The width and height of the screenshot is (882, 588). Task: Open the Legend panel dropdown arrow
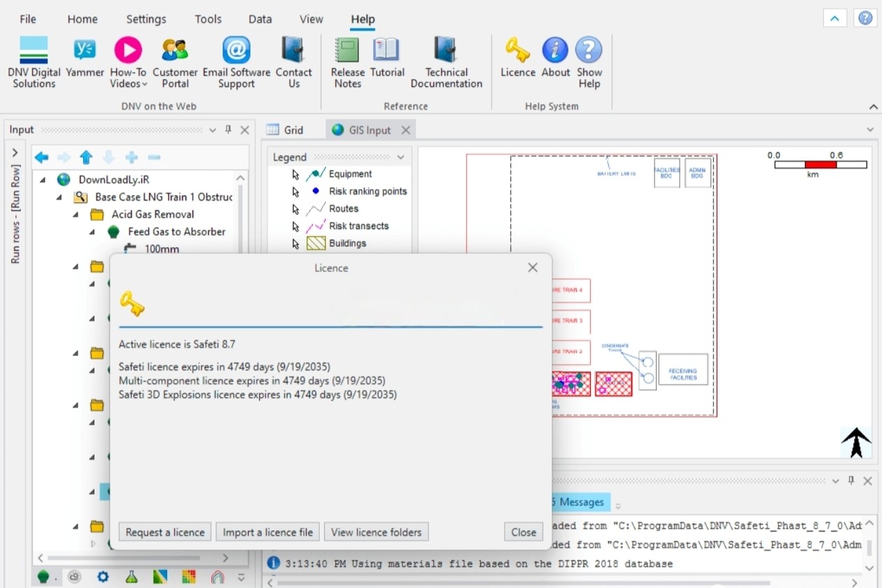(400, 157)
